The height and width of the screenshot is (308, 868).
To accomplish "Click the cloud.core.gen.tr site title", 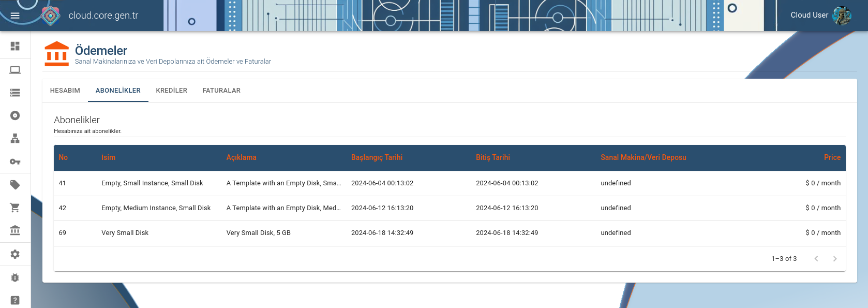I will pos(103,16).
